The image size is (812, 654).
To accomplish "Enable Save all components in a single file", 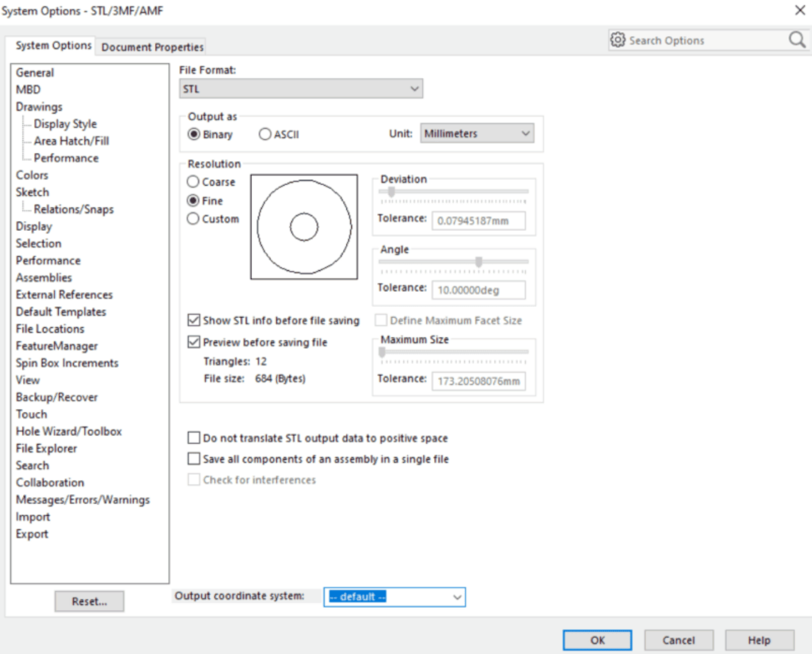I will pos(193,459).
